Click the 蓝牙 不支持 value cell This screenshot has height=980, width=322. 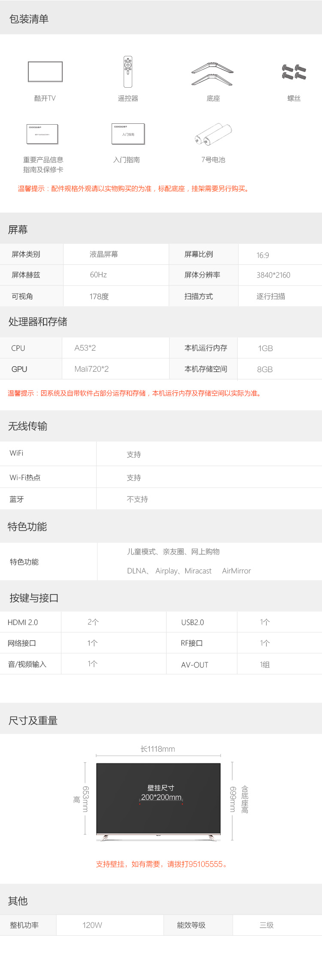[137, 499]
